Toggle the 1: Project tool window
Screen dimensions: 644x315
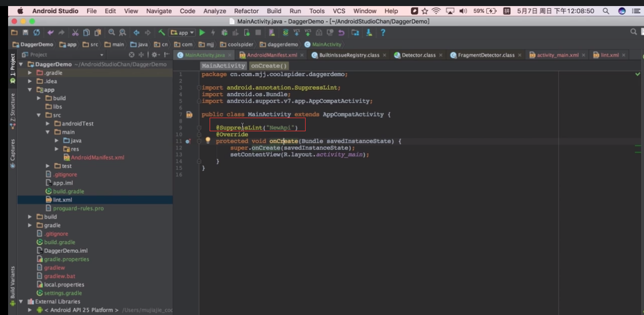click(13, 69)
